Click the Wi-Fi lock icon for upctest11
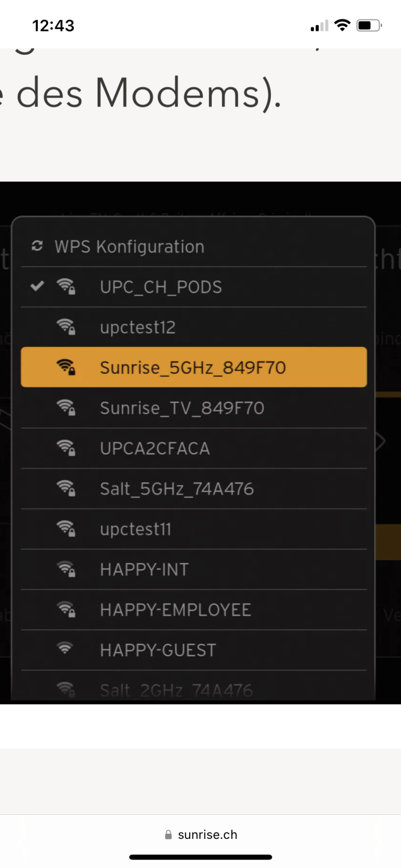The height and width of the screenshot is (868, 401). tap(66, 529)
